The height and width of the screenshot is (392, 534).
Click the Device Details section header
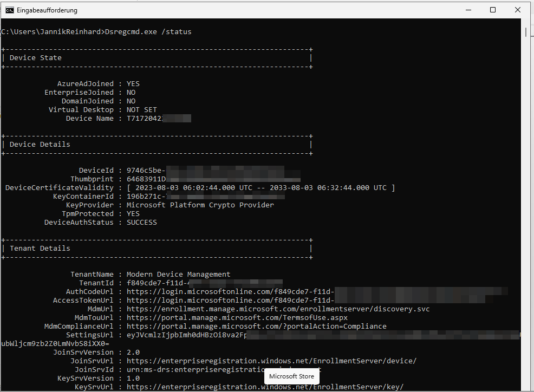coord(40,145)
